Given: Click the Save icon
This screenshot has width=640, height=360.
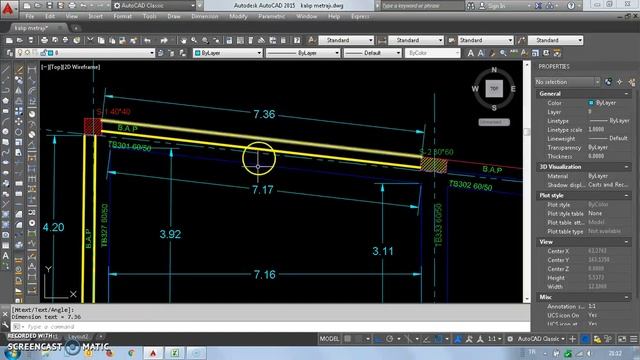Looking at the screenshot, I should pyautogui.click(x=31, y=40).
